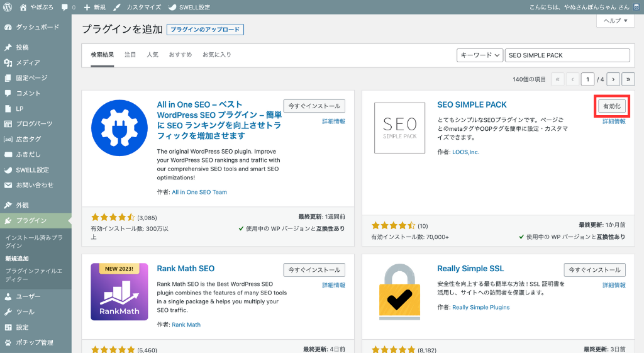Screen dimensions: 644x353
Task: Open author link LOOS,Inc.
Action: pyautogui.click(x=466, y=152)
